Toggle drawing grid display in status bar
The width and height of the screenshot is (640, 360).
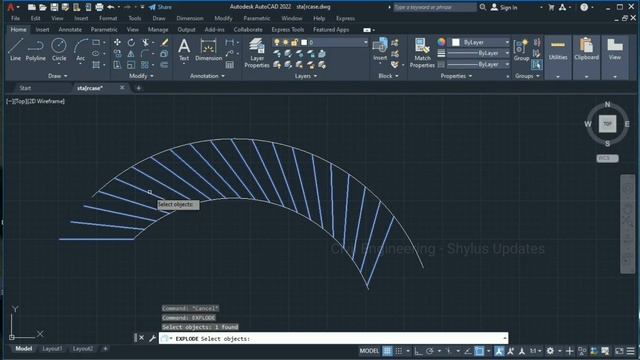(x=387, y=351)
